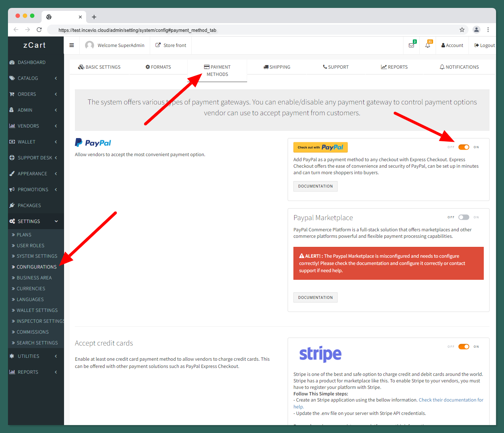Click the SuperAdmin avatar icon
This screenshot has width=504, height=433.
pos(89,45)
